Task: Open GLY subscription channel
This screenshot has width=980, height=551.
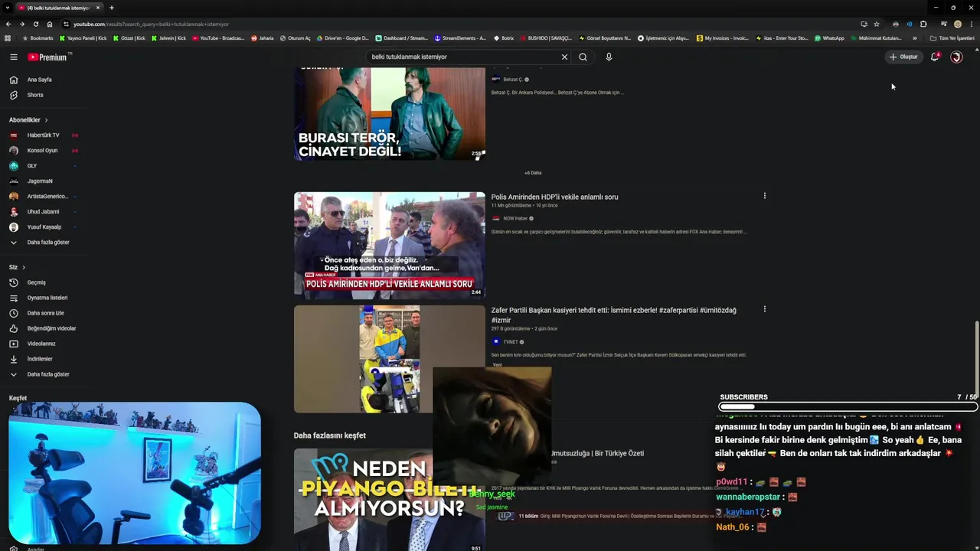Action: (32, 166)
